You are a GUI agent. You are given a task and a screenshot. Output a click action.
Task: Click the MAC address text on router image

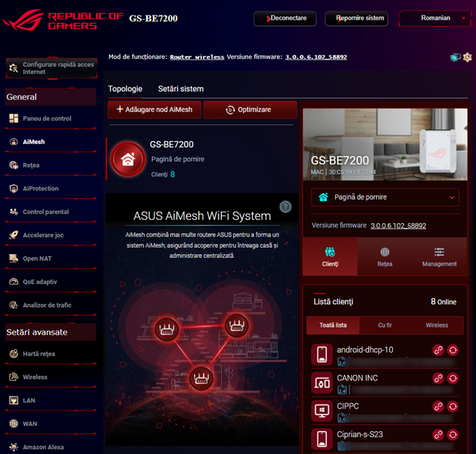click(x=343, y=172)
